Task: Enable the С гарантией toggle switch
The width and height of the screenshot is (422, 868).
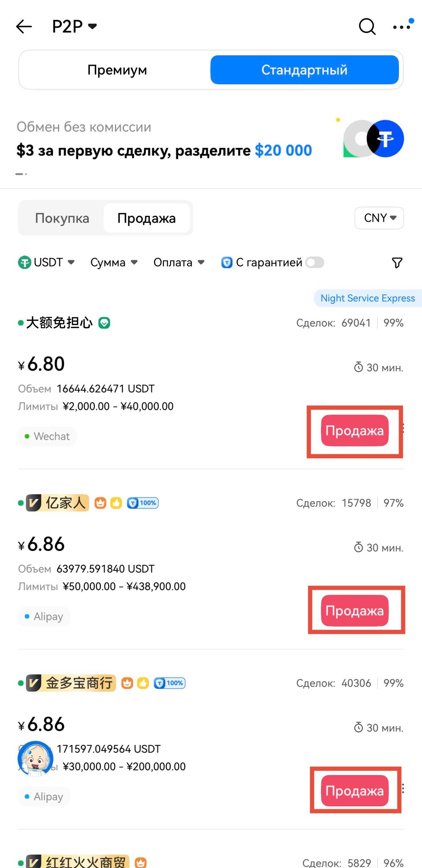Action: pos(314,263)
